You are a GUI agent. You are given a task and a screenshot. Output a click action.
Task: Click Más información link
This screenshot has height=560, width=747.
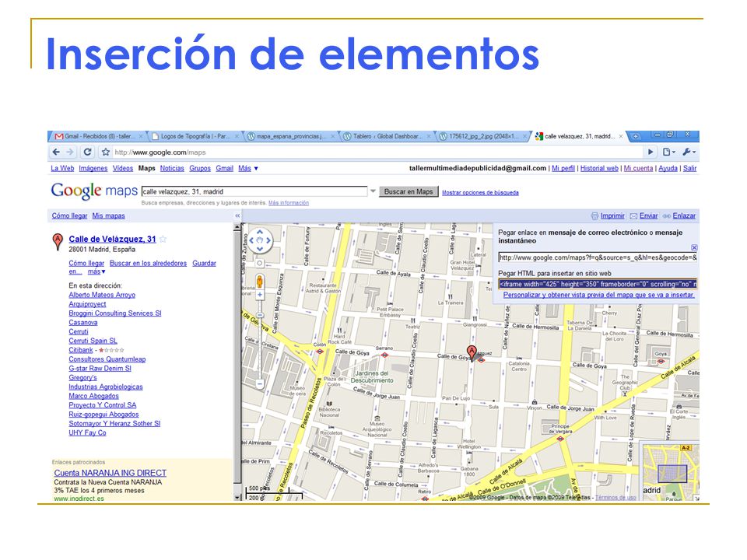(288, 203)
